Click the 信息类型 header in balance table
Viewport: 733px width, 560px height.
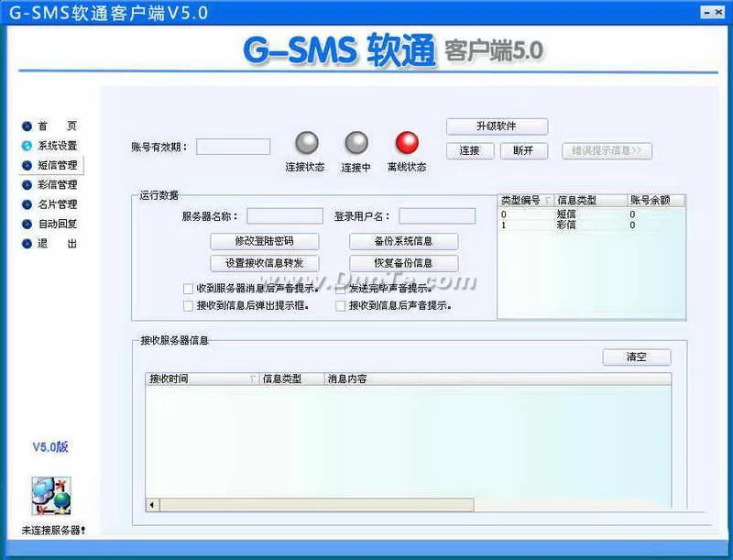(590, 201)
